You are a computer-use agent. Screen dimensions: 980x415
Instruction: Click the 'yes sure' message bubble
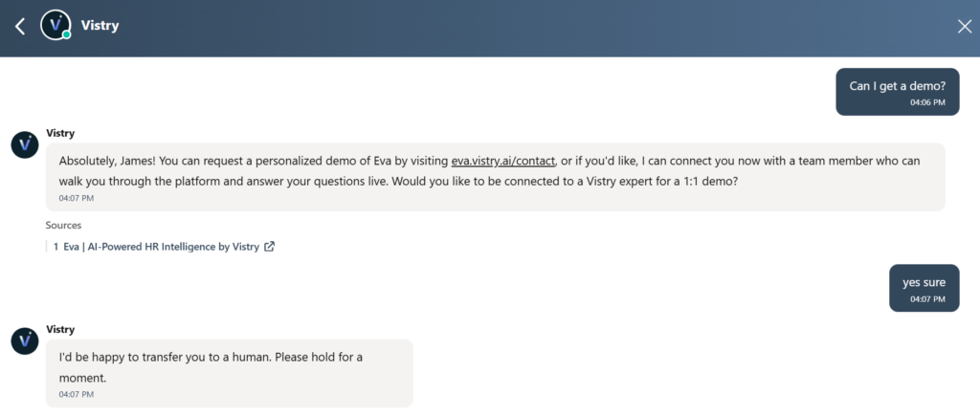pyautogui.click(x=924, y=282)
